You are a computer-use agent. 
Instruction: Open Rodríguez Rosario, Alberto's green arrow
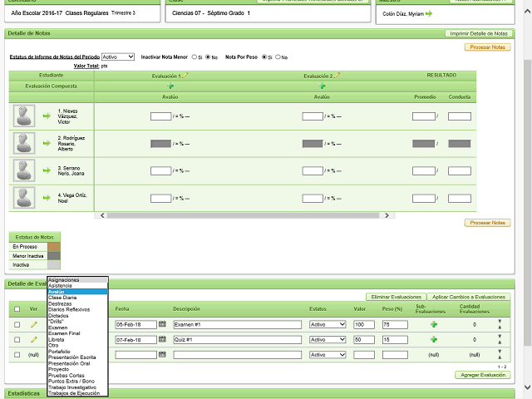(47, 143)
